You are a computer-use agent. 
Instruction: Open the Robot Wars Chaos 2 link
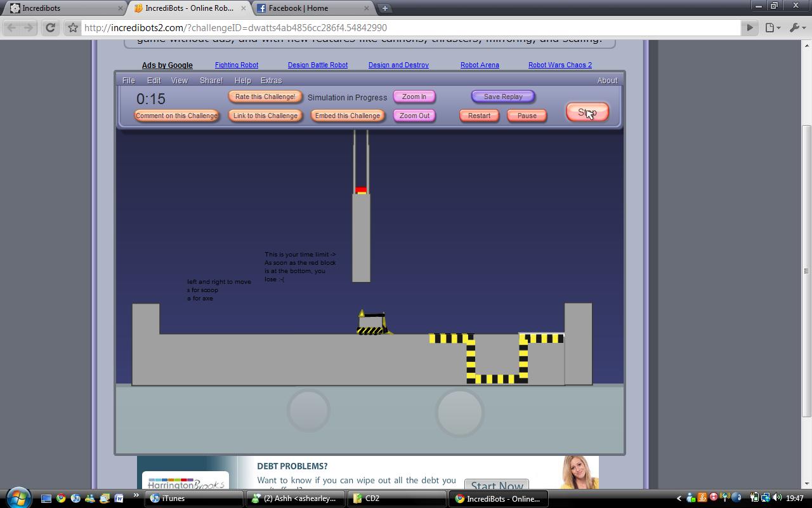560,65
